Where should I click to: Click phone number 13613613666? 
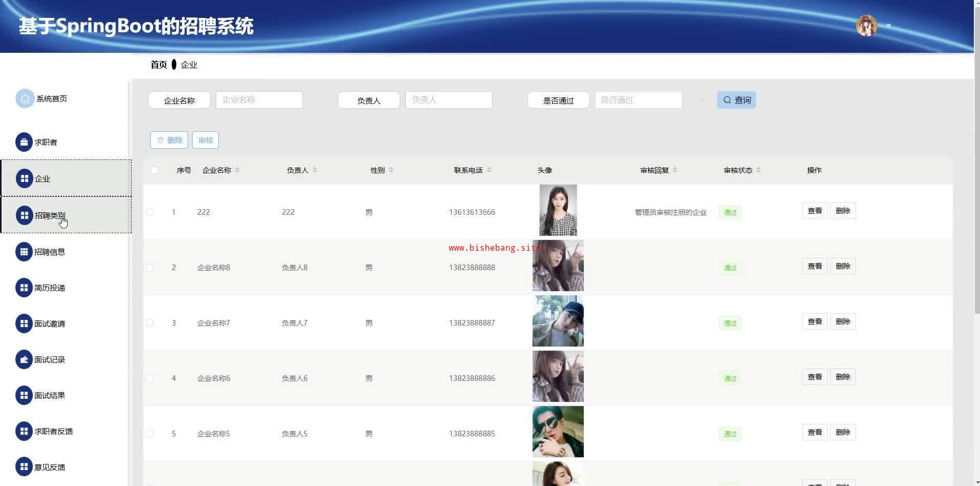point(472,212)
